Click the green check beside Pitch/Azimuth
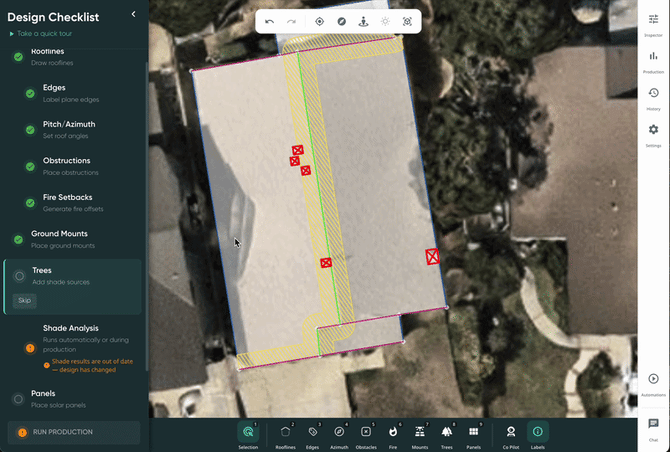Viewport: 670px width, 452px height. click(x=30, y=130)
